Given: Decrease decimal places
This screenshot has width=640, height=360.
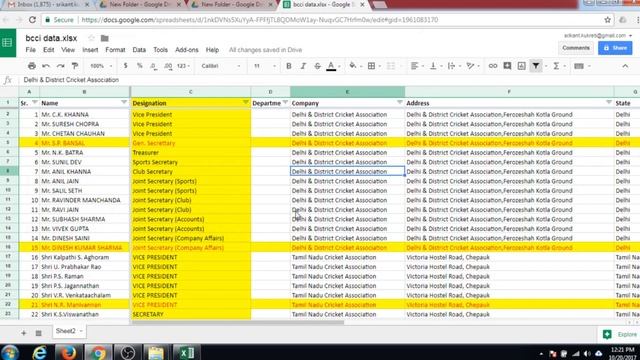Looking at the screenshot, I should point(153,66).
